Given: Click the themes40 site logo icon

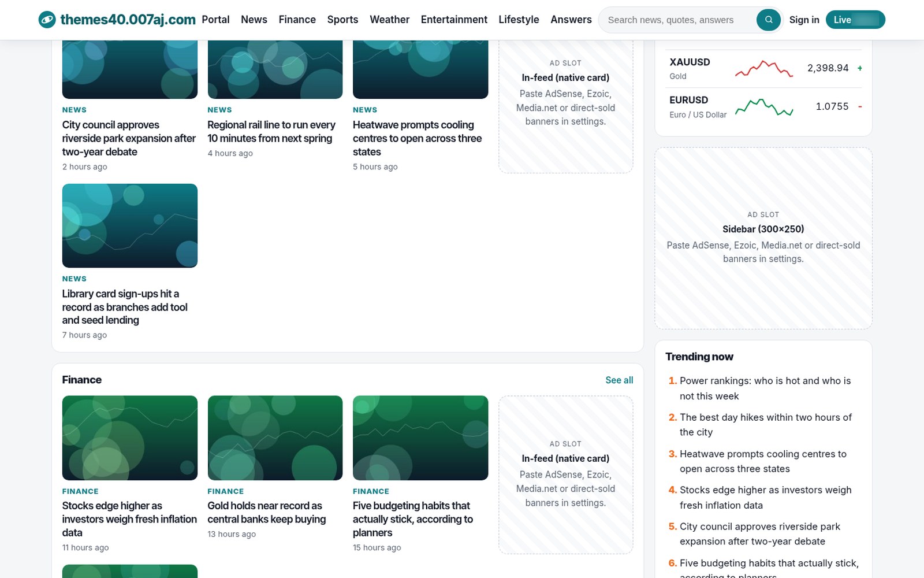Looking at the screenshot, I should click(47, 20).
